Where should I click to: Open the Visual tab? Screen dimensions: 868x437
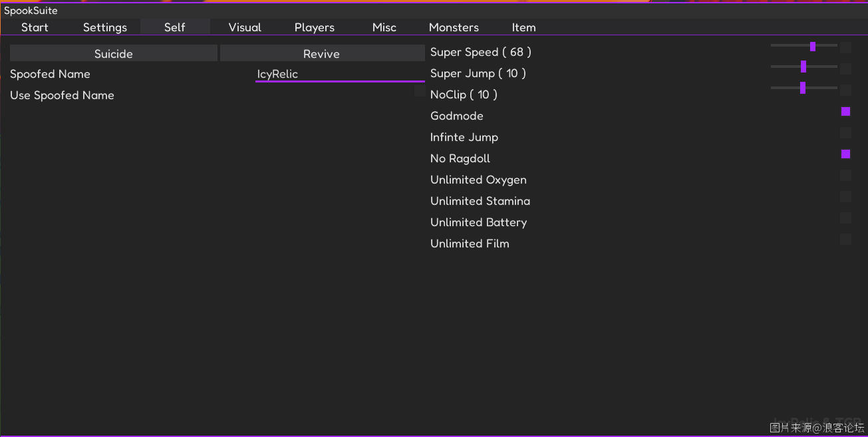click(245, 27)
